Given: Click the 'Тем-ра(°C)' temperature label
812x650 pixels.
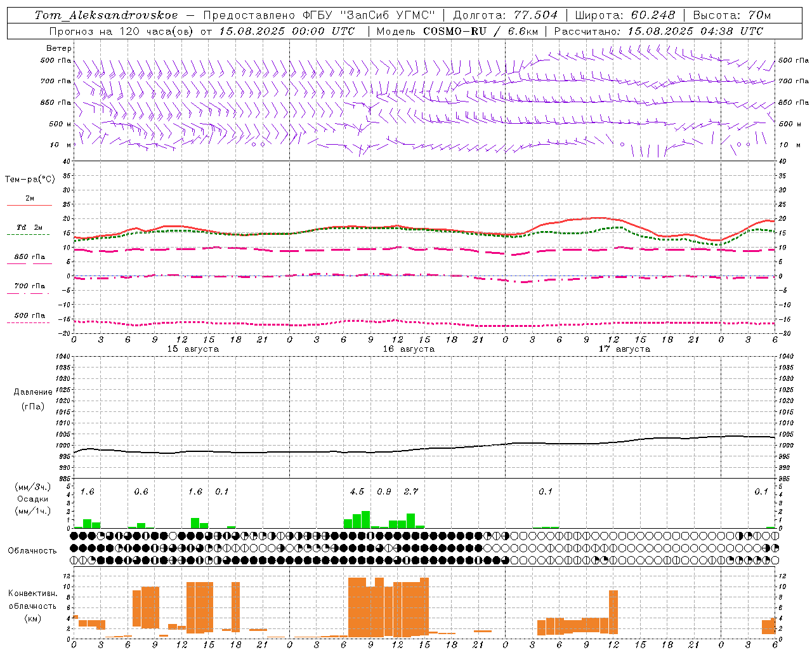Looking at the screenshot, I should (x=30, y=180).
